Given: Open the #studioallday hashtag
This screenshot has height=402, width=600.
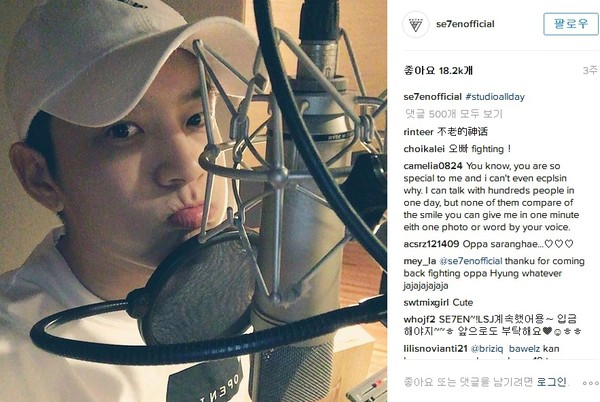Looking at the screenshot, I should (x=495, y=97).
